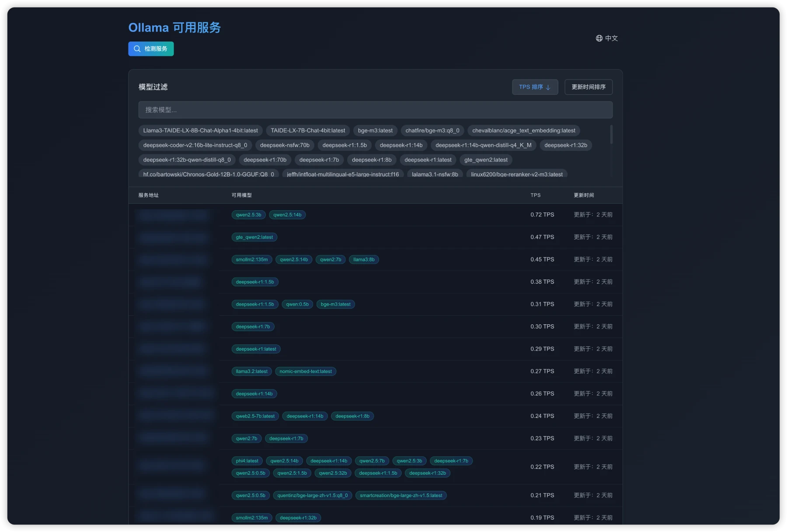
Task: Toggle the deepseek-r1:70b filter tag
Action: (x=265, y=160)
